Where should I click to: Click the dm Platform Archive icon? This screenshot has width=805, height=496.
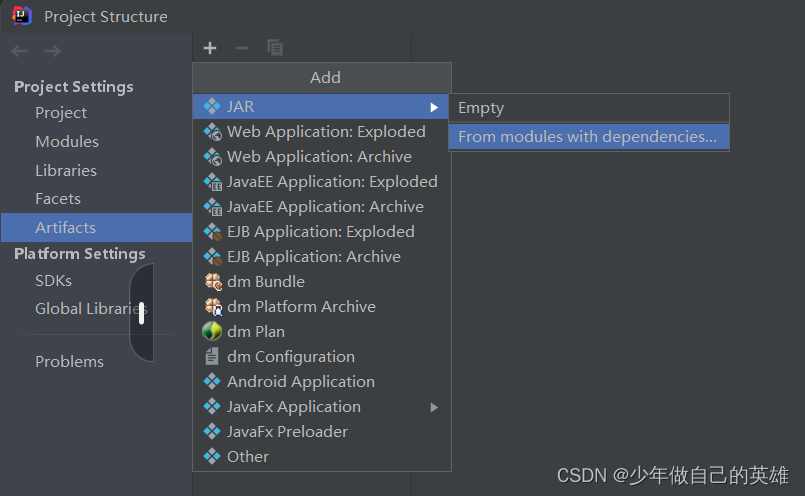tap(213, 307)
